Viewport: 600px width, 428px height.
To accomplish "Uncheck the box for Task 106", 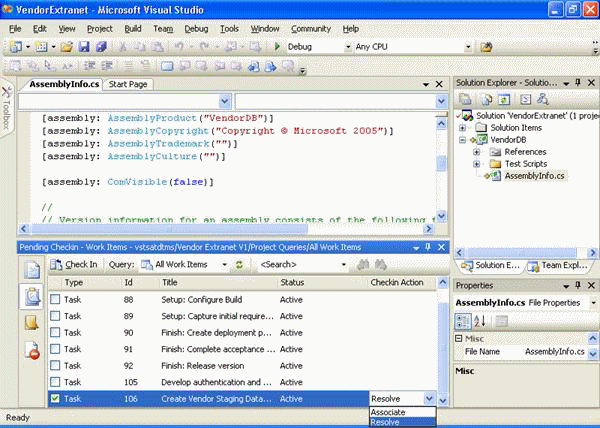I will click(55, 399).
